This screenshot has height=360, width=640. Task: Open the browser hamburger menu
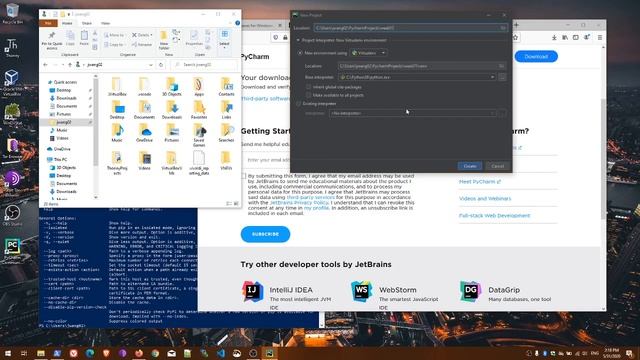(600, 38)
